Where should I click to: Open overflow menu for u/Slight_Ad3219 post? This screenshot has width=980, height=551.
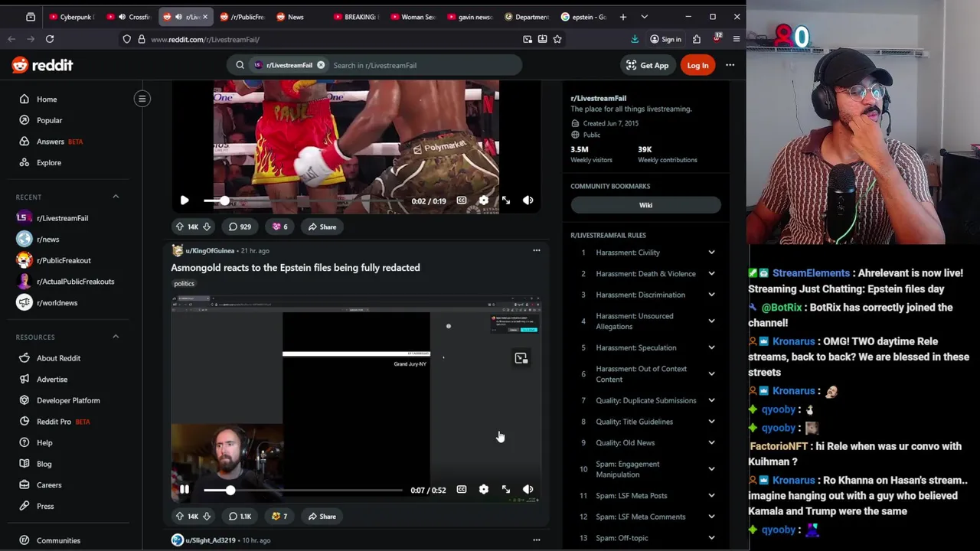pyautogui.click(x=536, y=540)
